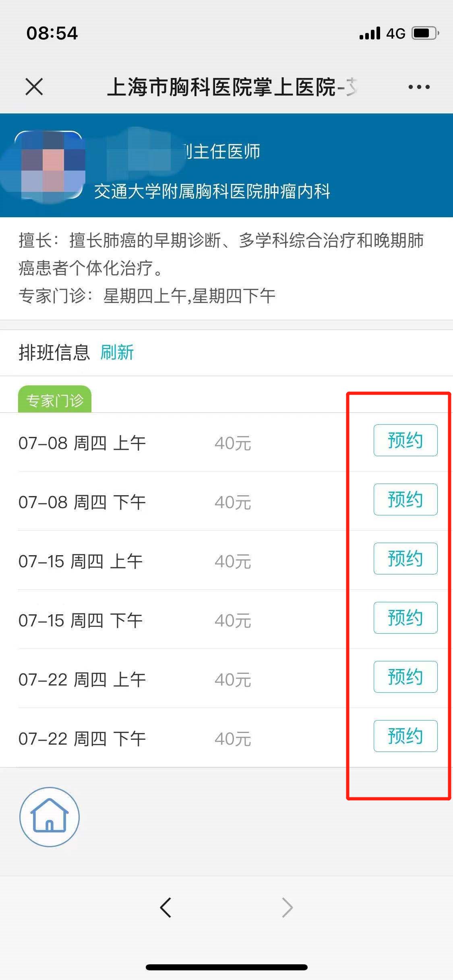Tap the home indicator bar at screen bottom
The image size is (453, 980).
point(226,967)
